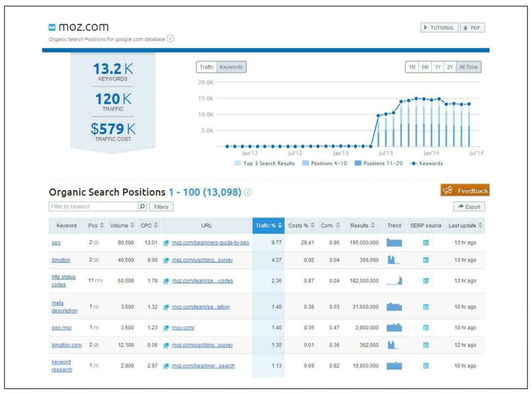Open trend chart thumbnail for keyword research
The width and height of the screenshot is (532, 393).
394,366
